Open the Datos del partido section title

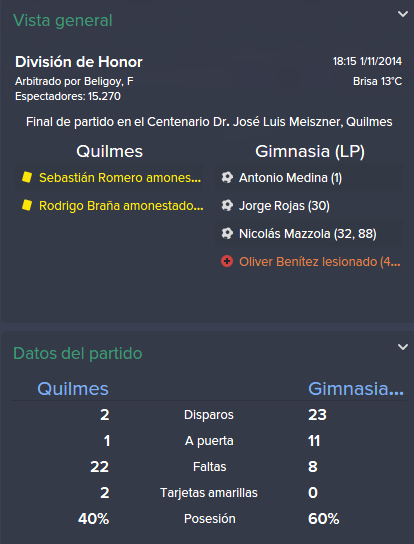78,354
